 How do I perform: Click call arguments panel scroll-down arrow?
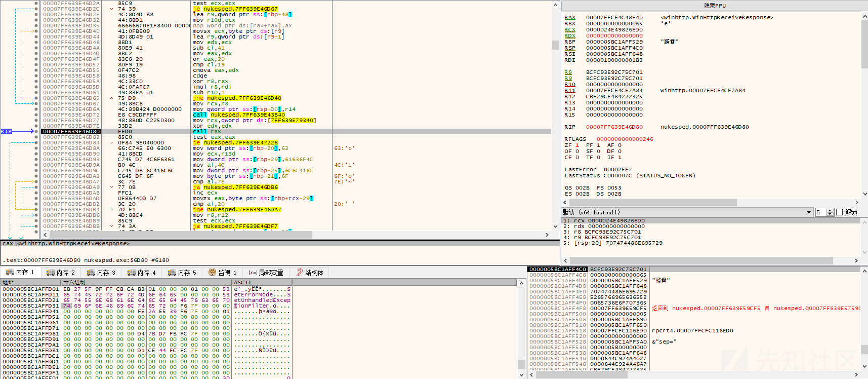point(864,252)
